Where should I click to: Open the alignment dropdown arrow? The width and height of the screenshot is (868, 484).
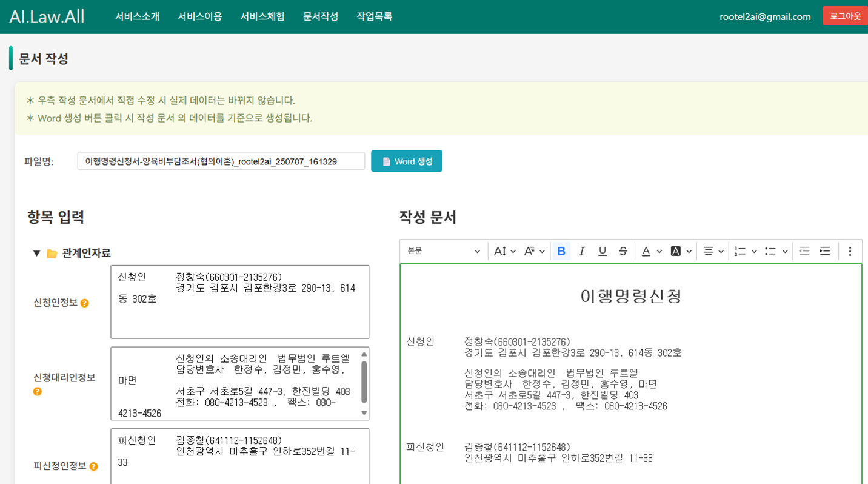721,252
